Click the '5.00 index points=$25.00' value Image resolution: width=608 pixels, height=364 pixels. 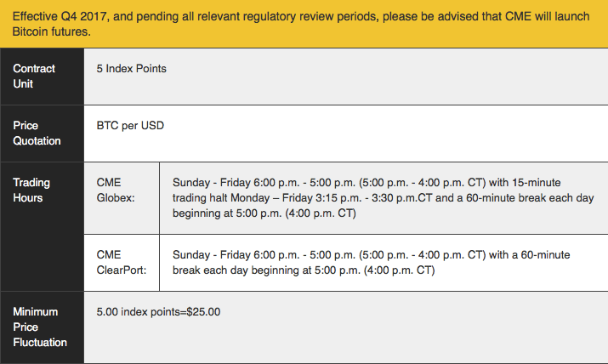point(158,311)
